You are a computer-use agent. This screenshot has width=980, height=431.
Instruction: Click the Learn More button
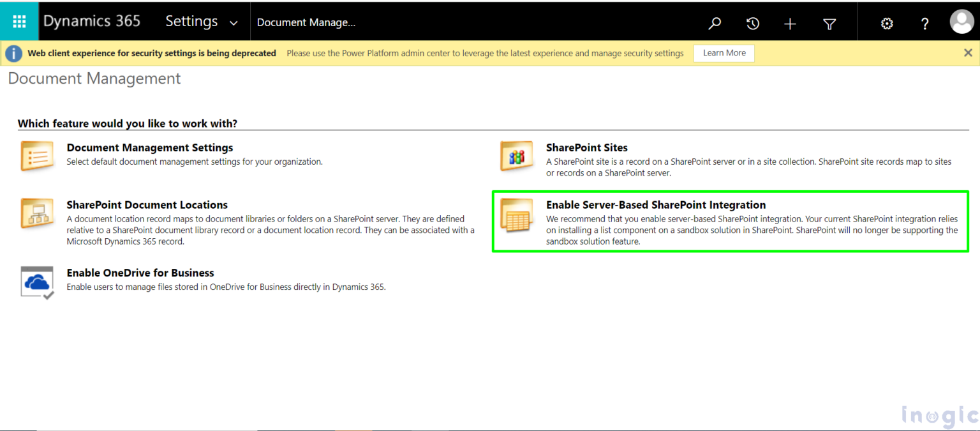click(x=724, y=53)
